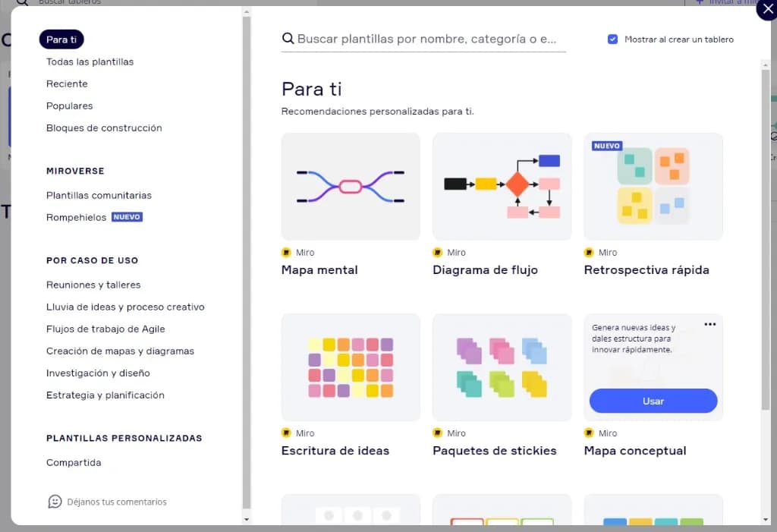Open the three-dots menu on Mapa conceptual card
Image resolution: width=777 pixels, height=532 pixels.
tap(710, 324)
